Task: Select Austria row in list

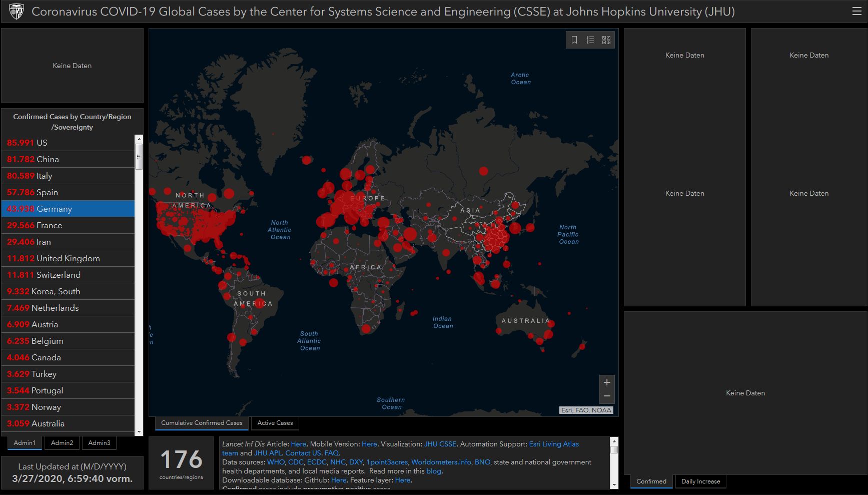Action: (x=68, y=324)
